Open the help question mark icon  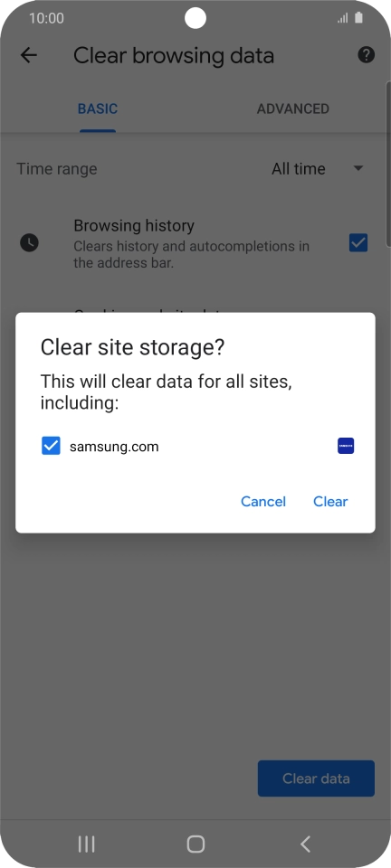click(x=366, y=55)
